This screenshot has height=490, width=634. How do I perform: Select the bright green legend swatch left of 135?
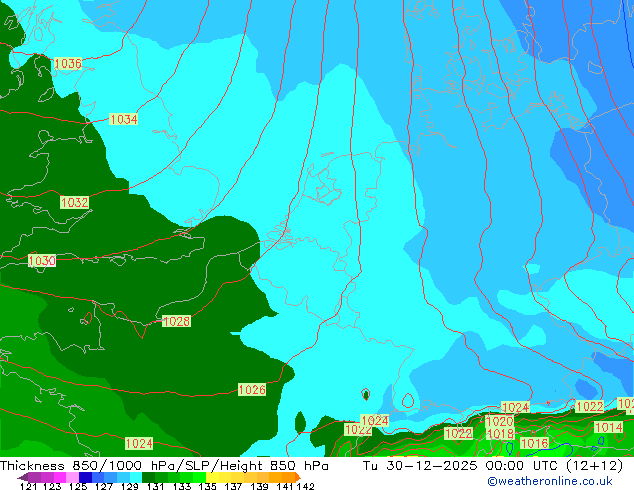coord(199,477)
